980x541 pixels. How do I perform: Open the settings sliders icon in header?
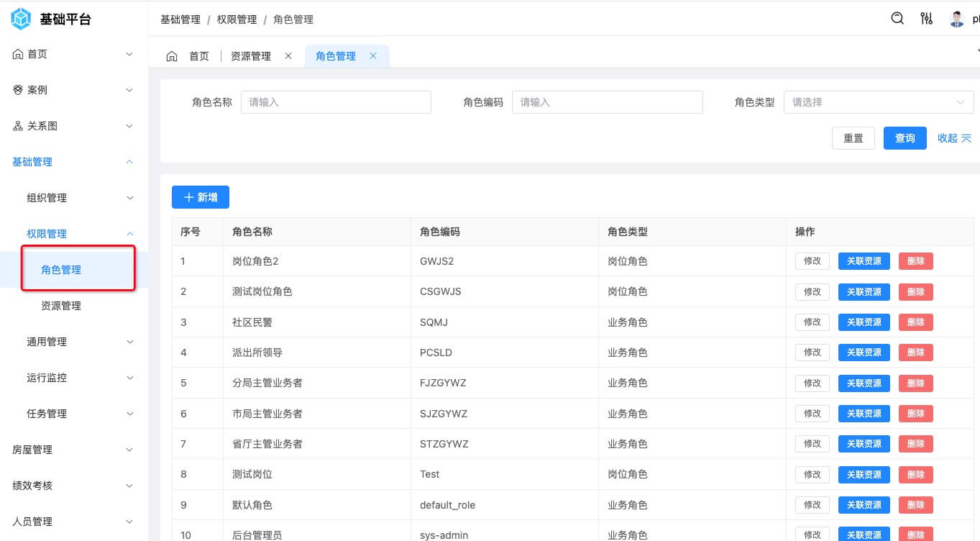pyautogui.click(x=927, y=19)
